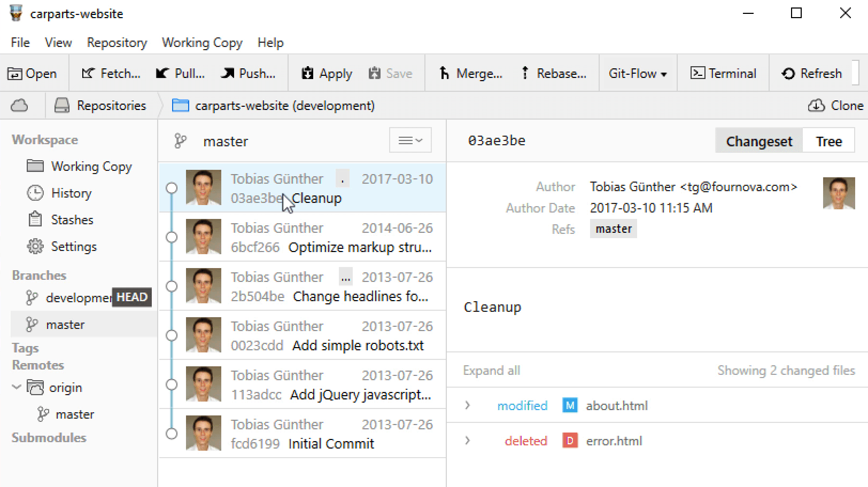Viewport: 868px width, 487px height.
Task: Click the Fetch toolbar icon
Action: tap(88, 74)
